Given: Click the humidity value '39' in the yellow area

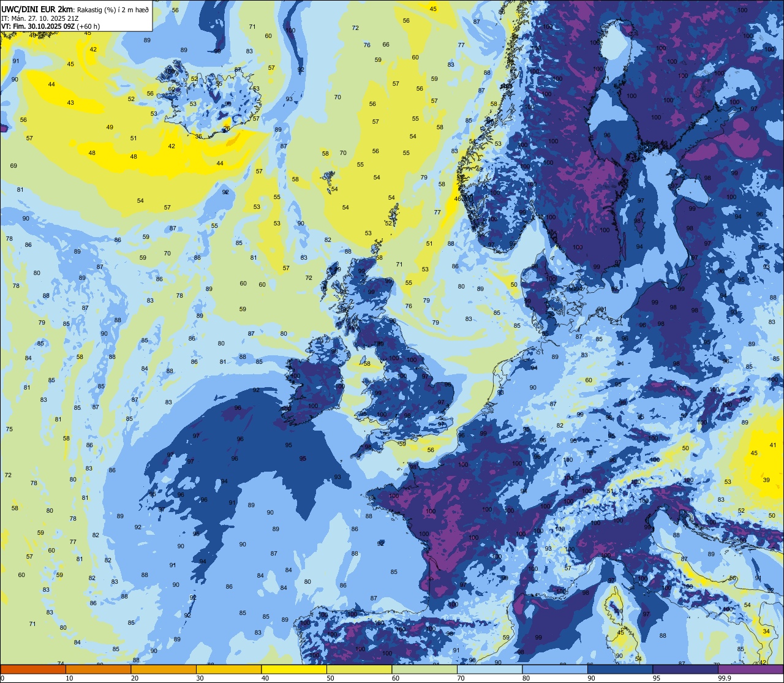Looking at the screenshot, I should tap(766, 480).
